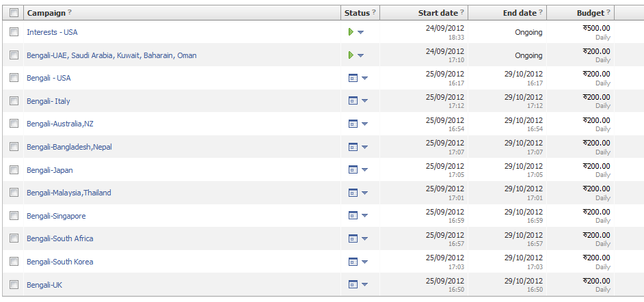Click the Status column header dropdown arrow

pyautogui.click(x=375, y=13)
